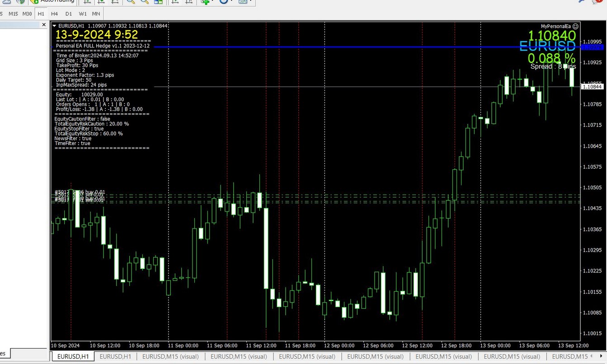This screenshot has height=364, width=607.
Task: Open the periods clock dropdown arrow
Action: tap(231, 2)
